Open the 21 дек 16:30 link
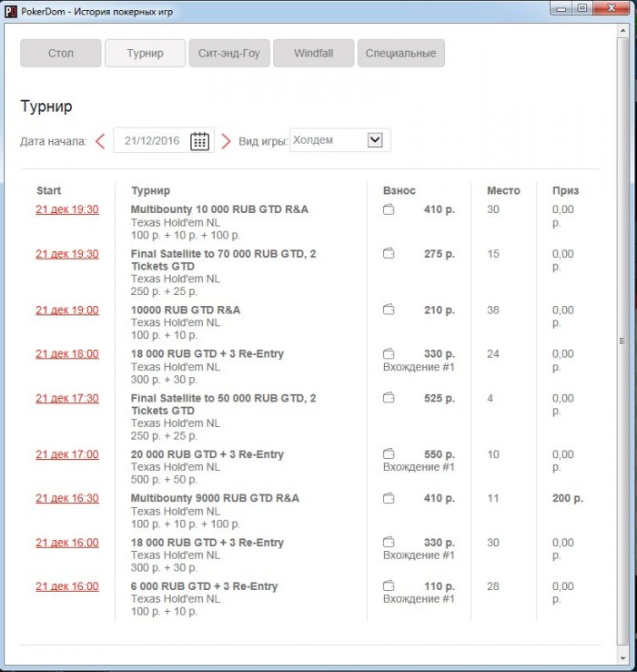This screenshot has width=637, height=672. point(67,498)
